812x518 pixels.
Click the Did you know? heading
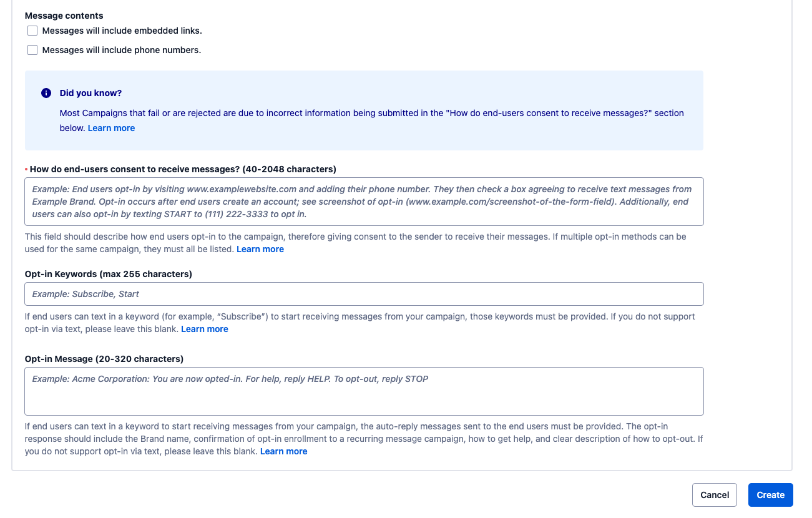pos(90,93)
